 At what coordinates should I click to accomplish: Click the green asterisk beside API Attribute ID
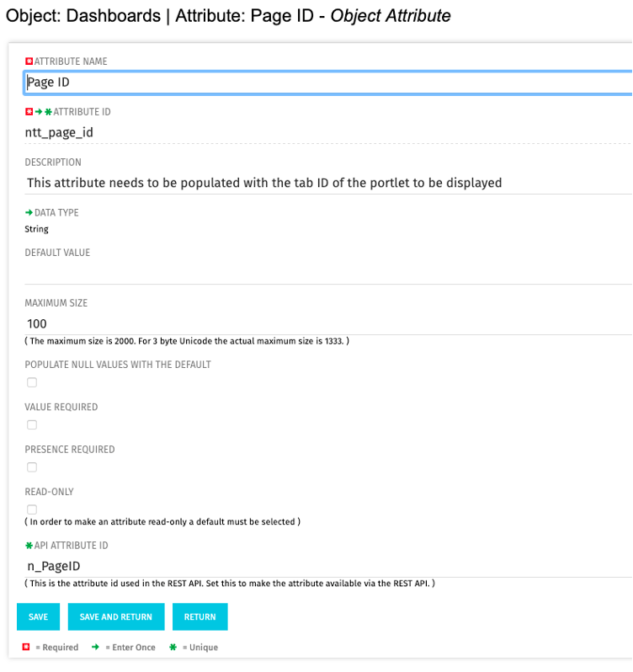click(29, 546)
